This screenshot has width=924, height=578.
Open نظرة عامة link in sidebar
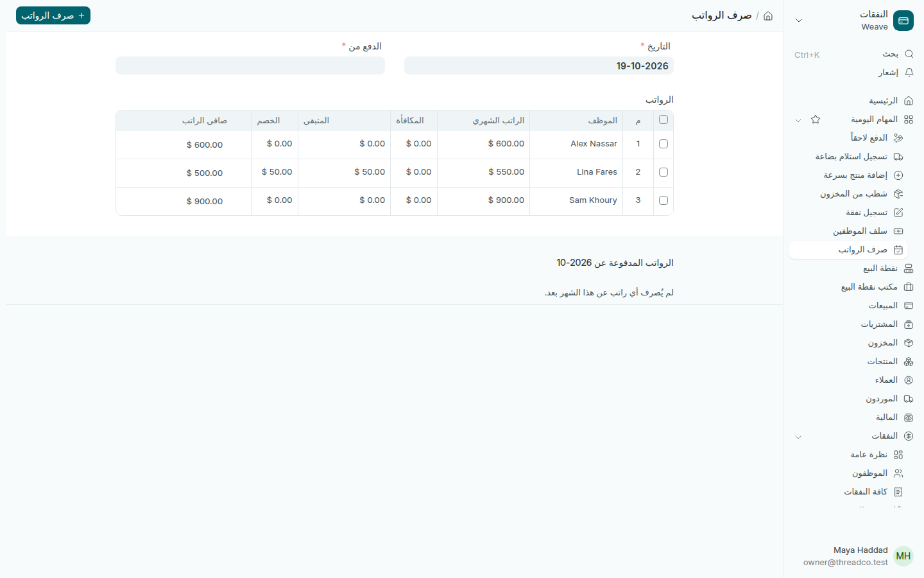pyautogui.click(x=849, y=455)
